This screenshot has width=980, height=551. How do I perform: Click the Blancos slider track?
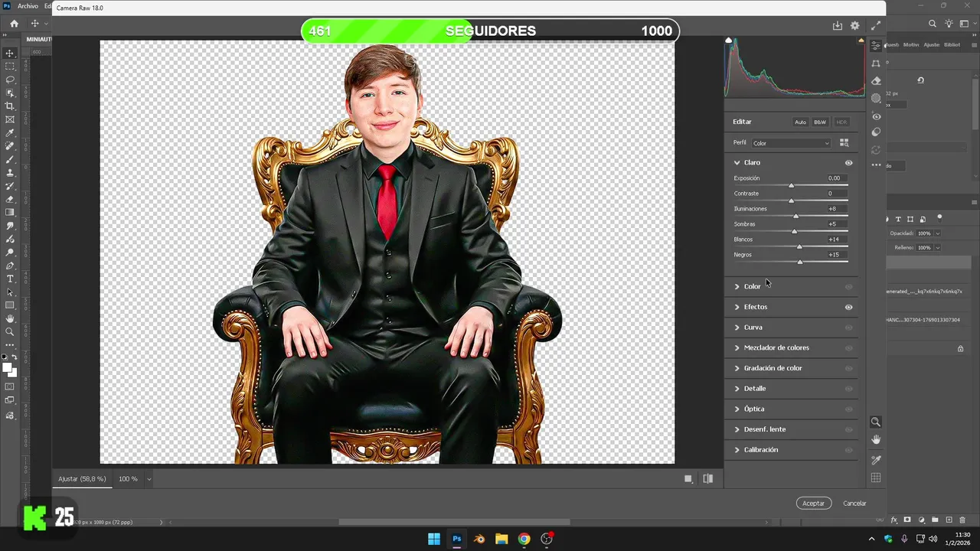click(791, 246)
